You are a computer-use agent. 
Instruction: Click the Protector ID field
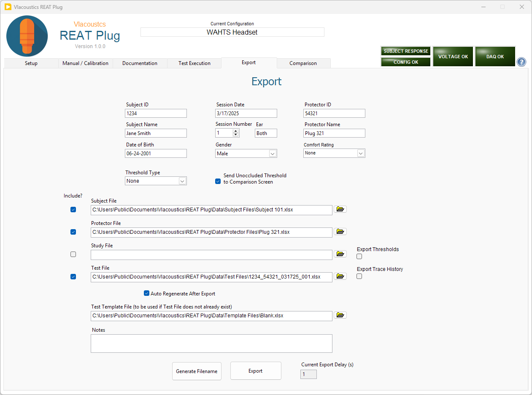pos(334,113)
